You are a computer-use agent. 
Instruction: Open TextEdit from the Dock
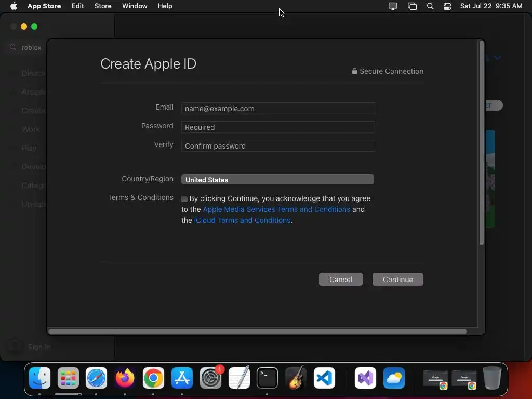239,378
